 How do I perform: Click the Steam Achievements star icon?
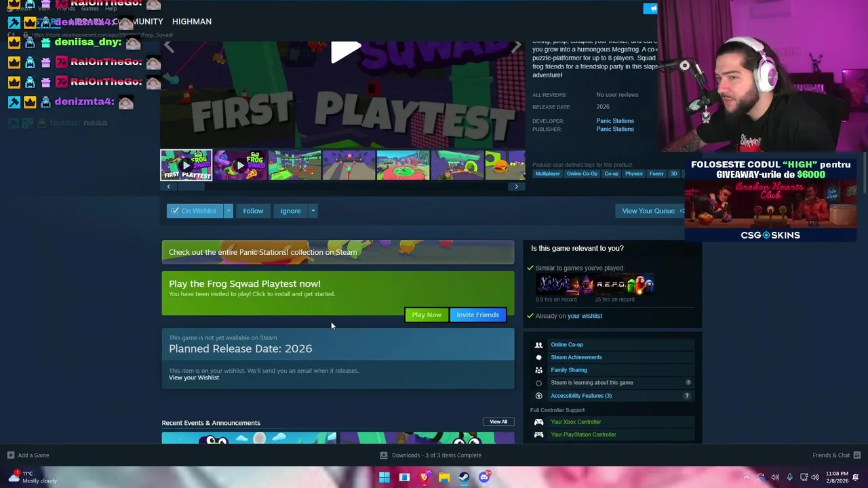coord(538,357)
